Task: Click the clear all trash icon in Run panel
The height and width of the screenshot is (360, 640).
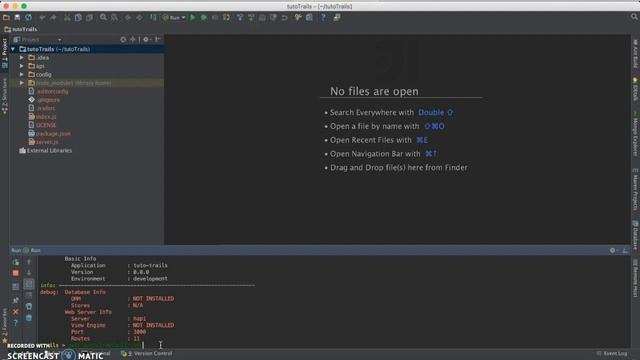Action: tap(29, 318)
